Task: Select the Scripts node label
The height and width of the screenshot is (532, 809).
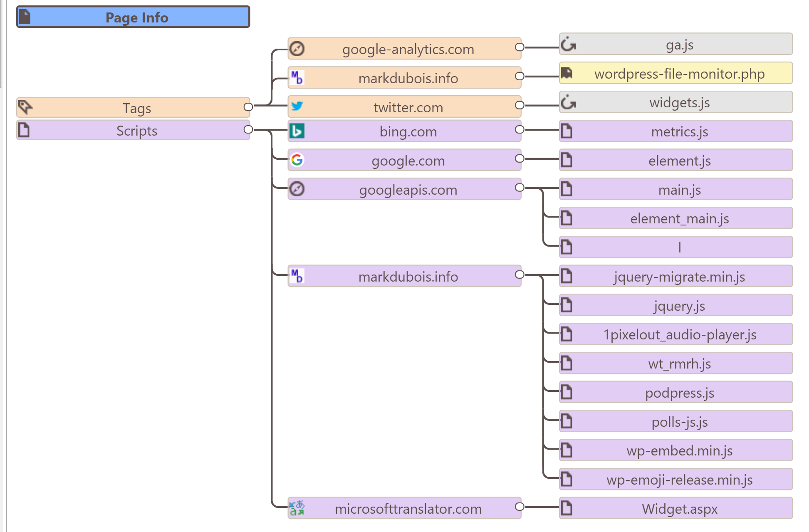Action: [137, 131]
